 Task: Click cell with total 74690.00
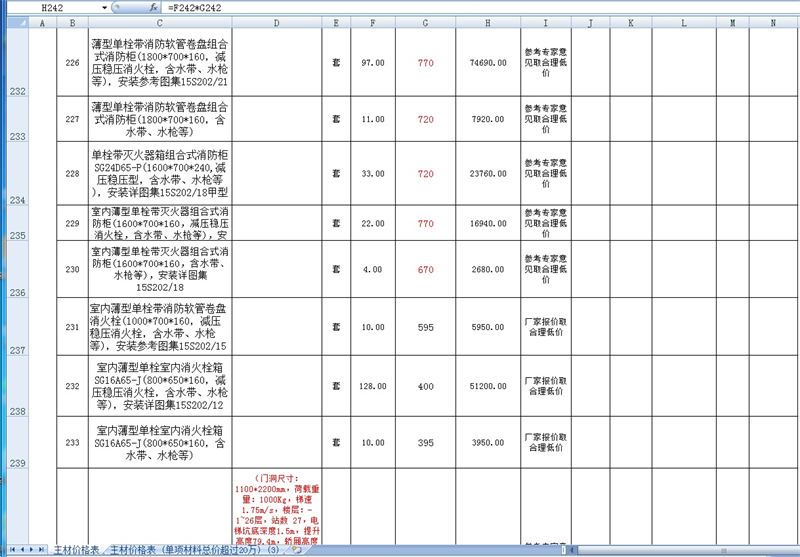(x=487, y=63)
